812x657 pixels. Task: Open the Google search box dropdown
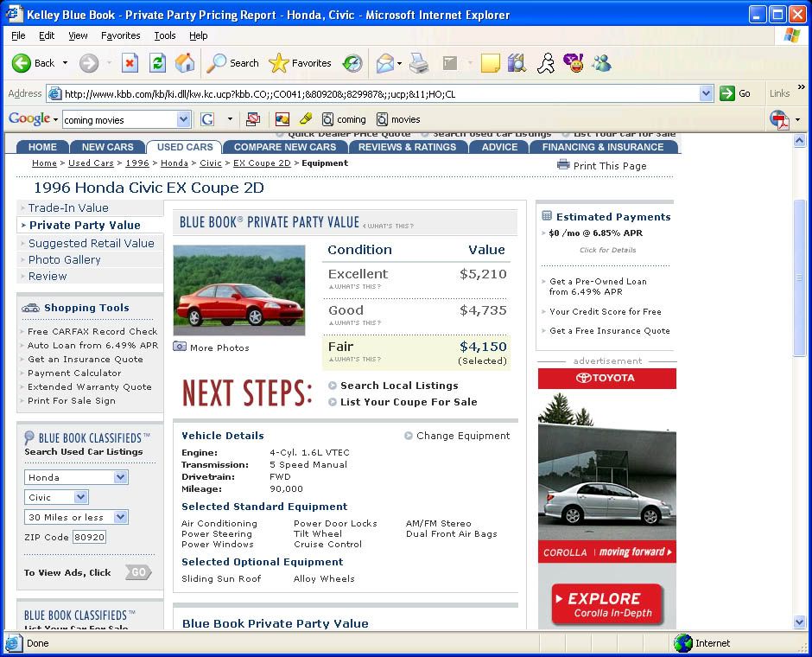pos(183,119)
